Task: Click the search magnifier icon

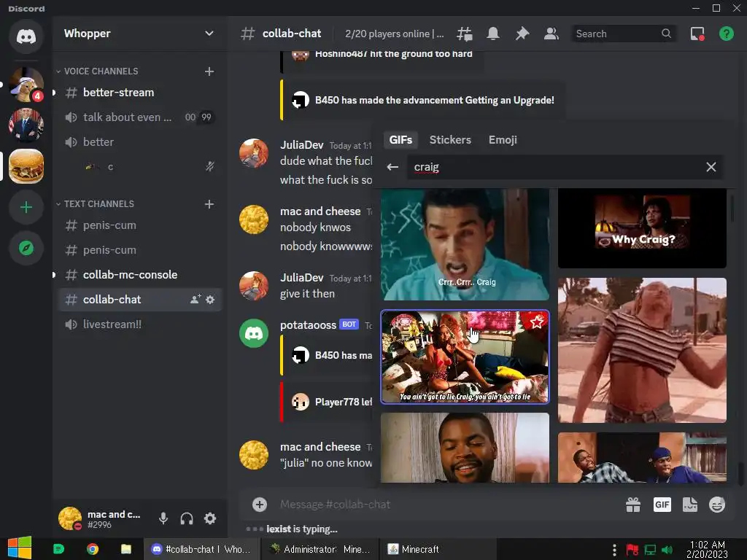Action: pos(666,34)
